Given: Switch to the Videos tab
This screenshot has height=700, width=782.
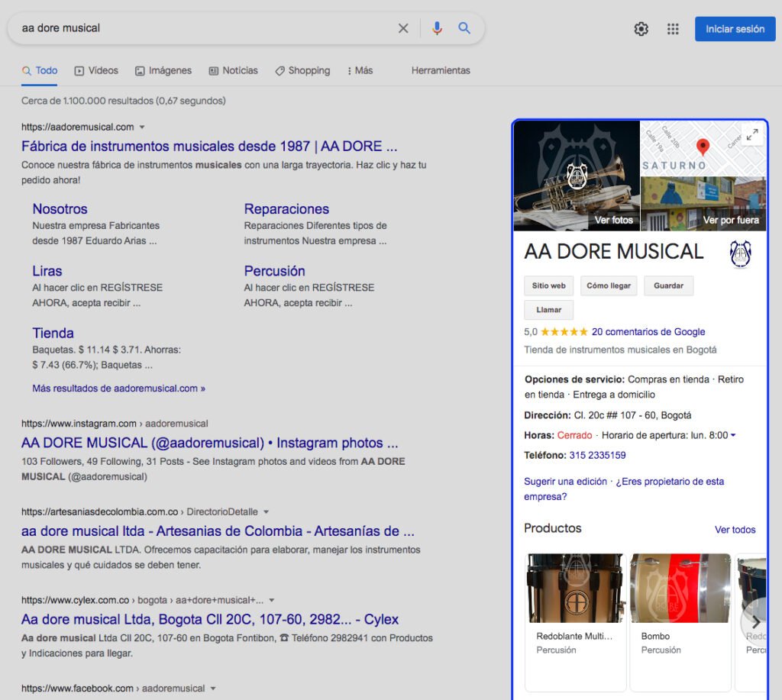Looking at the screenshot, I should [x=96, y=70].
